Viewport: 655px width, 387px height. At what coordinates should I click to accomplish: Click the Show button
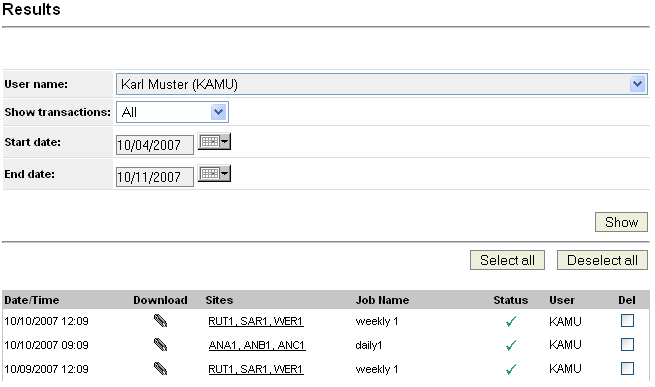point(621,222)
